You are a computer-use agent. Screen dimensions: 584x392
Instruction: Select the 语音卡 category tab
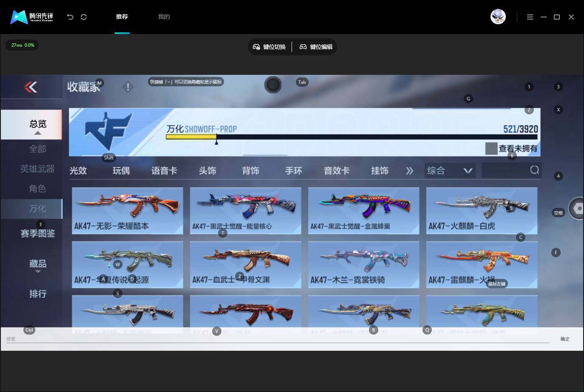pyautogui.click(x=164, y=170)
